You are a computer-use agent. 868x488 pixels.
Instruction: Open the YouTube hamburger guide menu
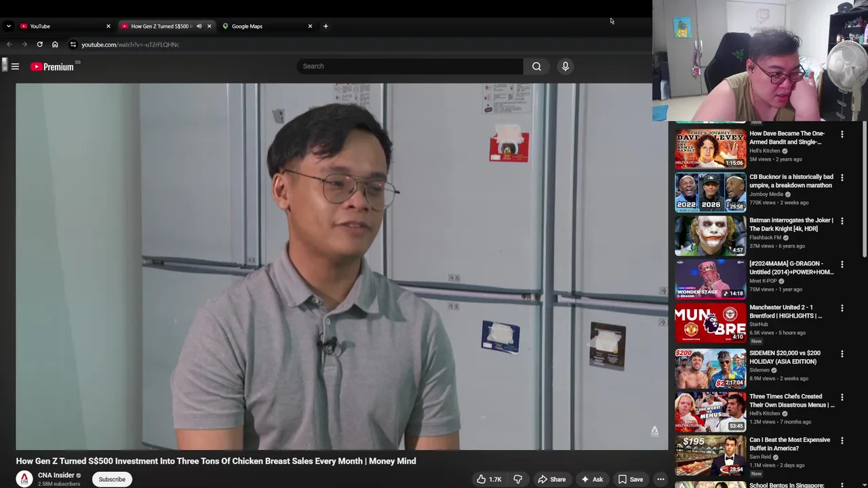coord(15,66)
